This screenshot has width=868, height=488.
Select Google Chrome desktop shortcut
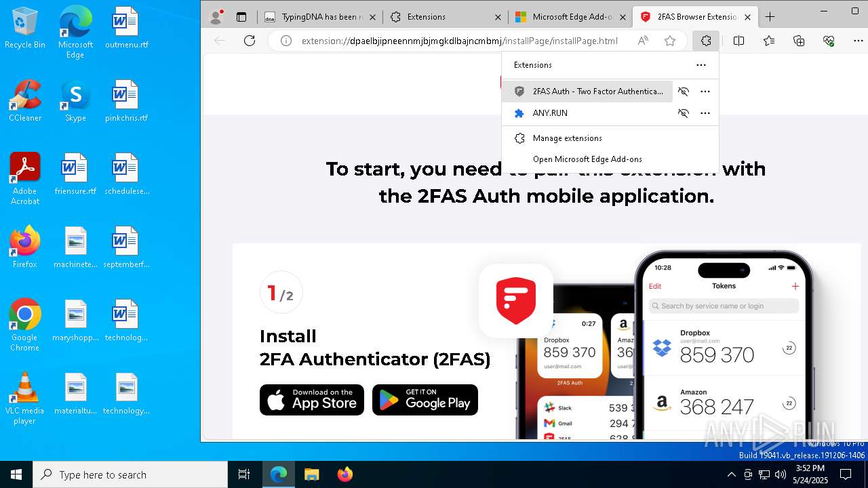[x=25, y=325]
